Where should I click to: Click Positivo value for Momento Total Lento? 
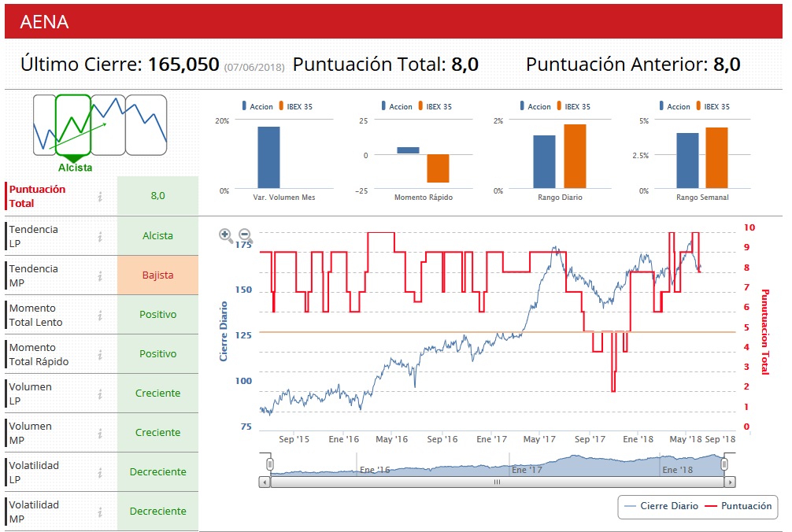tap(157, 315)
